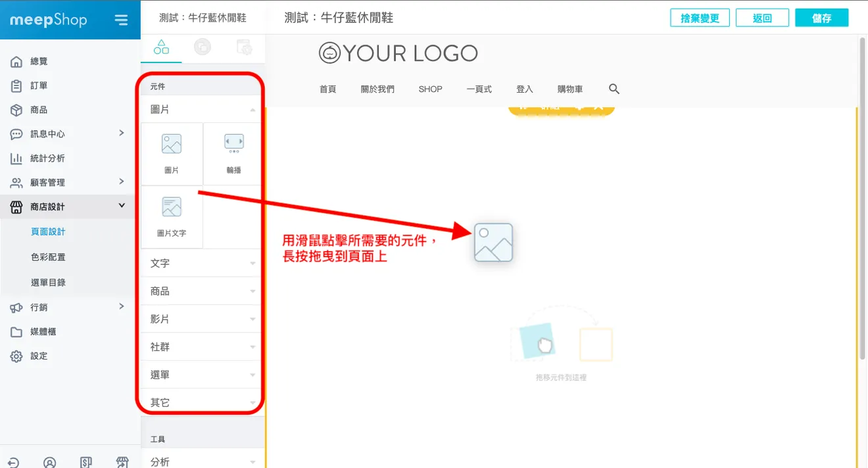Expand the 訊息中心 submenu arrow
Screen dimensions: 868x468
point(122,133)
